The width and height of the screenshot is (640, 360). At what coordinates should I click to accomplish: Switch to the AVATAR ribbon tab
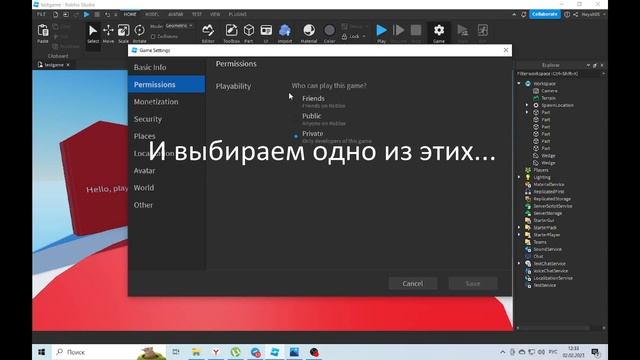(176, 14)
